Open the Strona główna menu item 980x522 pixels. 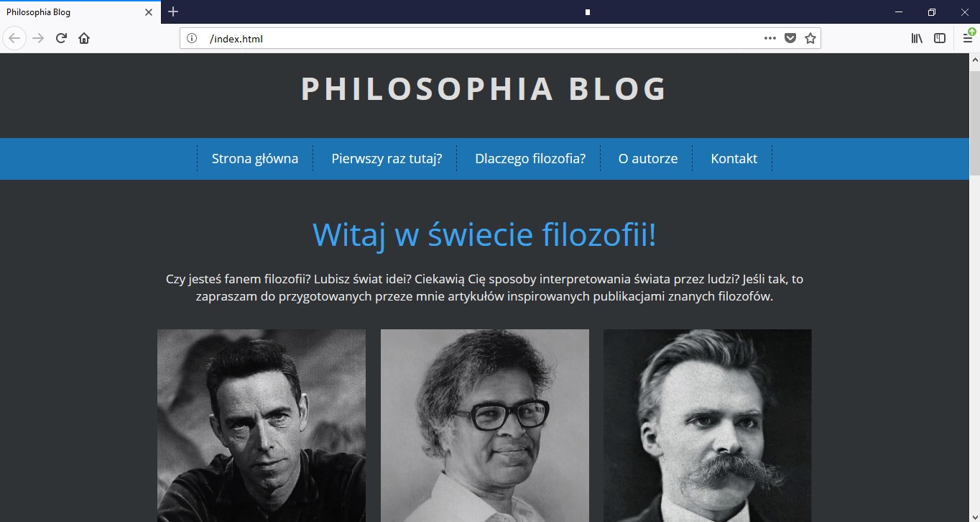click(255, 159)
